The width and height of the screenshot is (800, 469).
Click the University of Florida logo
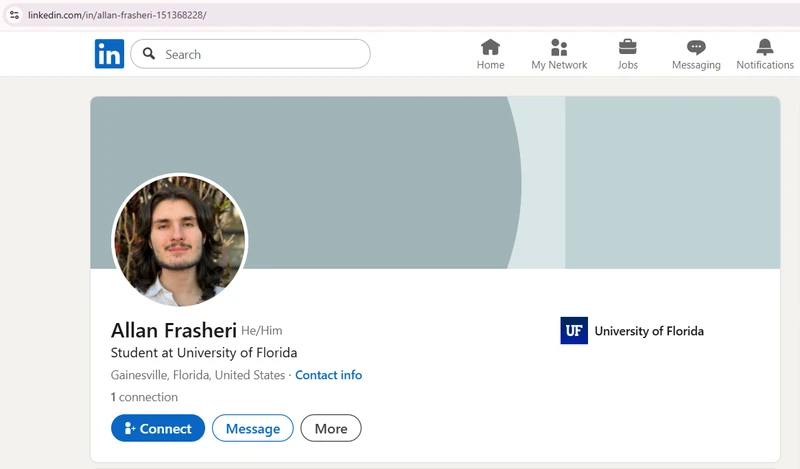[x=574, y=331]
